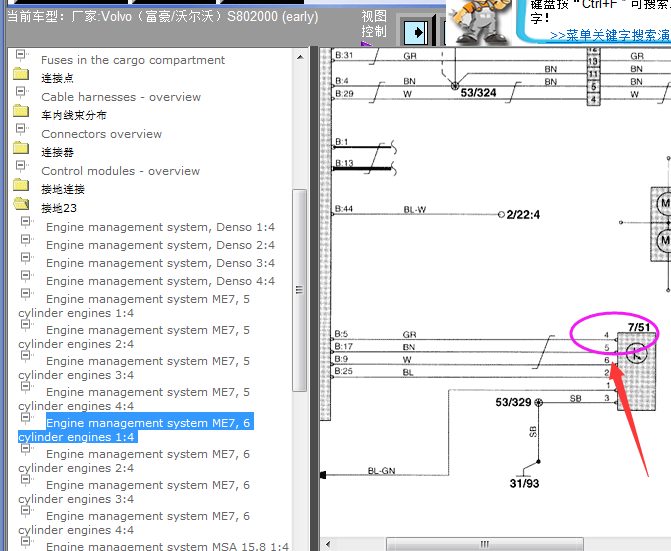Click page icon beside ME7, 5 cylinder engines 2:4
The width and height of the screenshot is (671, 551).
[27, 325]
